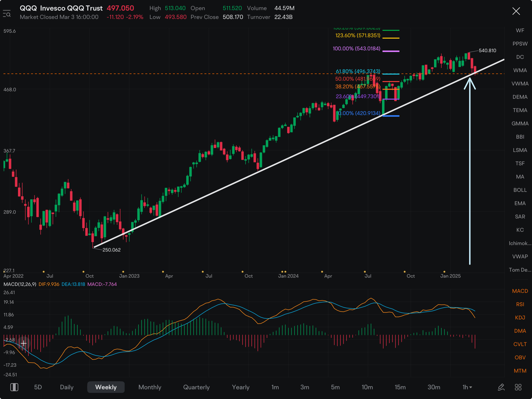This screenshot has height=399, width=532.
Task: Click the 250.062 low price label
Action: tap(112, 250)
